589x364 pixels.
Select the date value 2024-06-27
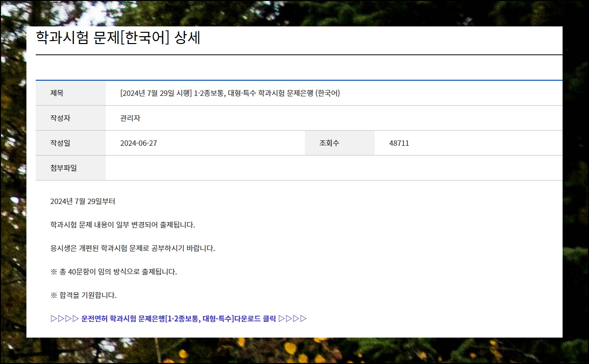point(138,143)
